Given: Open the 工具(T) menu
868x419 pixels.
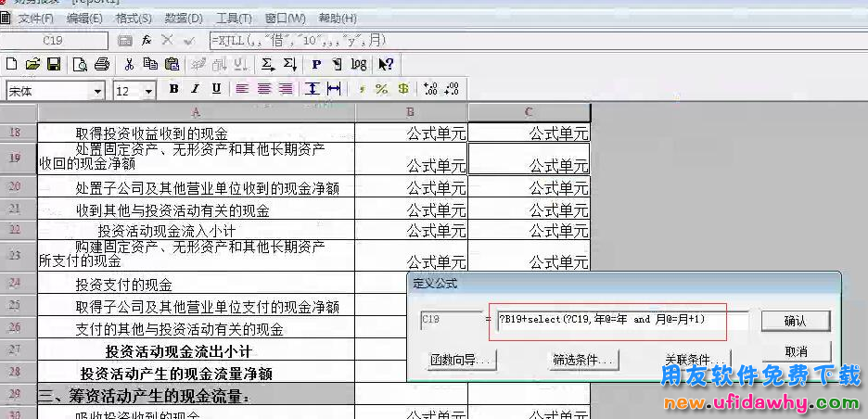Looking at the screenshot, I should [x=233, y=19].
